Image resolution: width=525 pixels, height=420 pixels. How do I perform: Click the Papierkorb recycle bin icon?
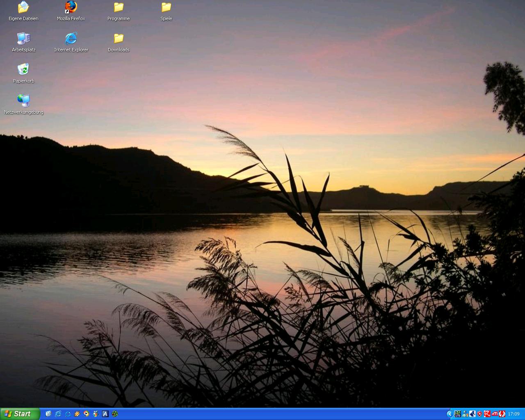point(23,70)
